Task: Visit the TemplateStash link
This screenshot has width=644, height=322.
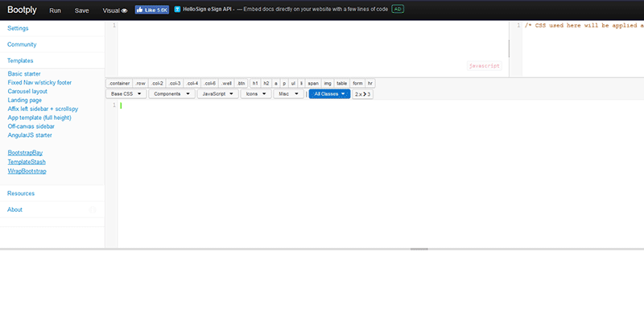Action: [x=27, y=163]
